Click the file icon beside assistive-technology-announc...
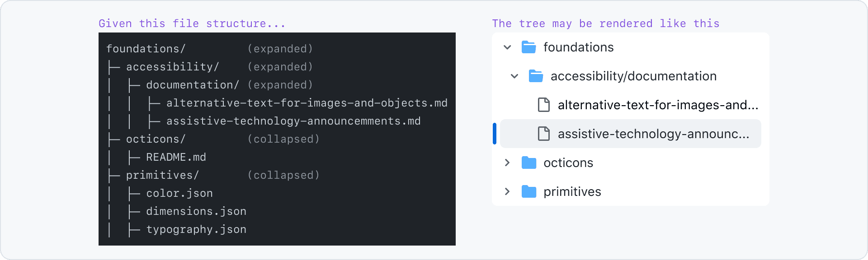The width and height of the screenshot is (868, 260). 543,134
